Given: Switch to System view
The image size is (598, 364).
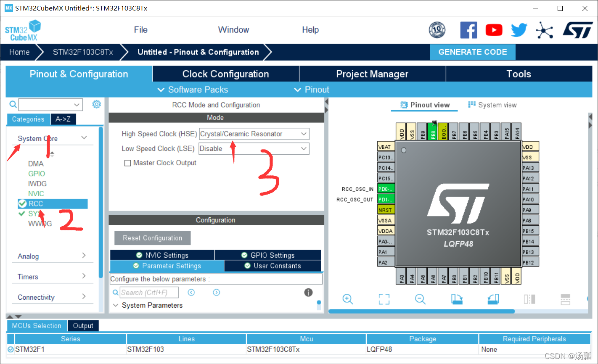Looking at the screenshot, I should (492, 105).
